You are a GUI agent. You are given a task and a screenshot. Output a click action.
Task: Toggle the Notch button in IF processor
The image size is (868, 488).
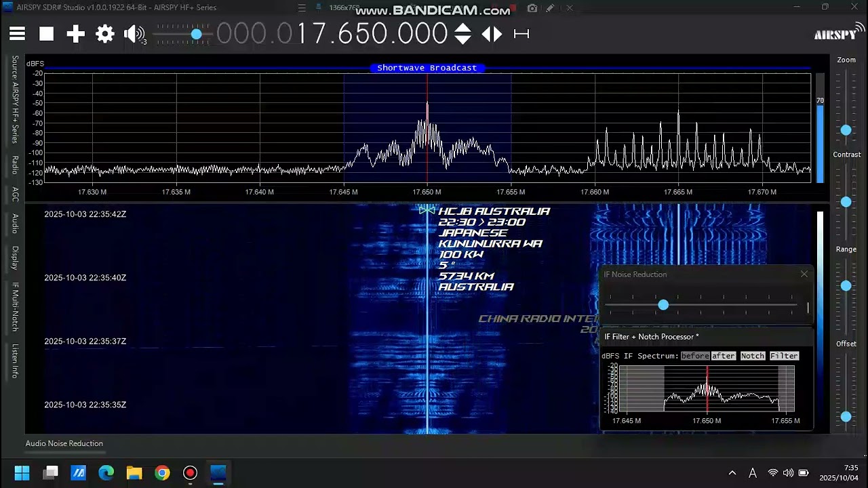pos(753,356)
